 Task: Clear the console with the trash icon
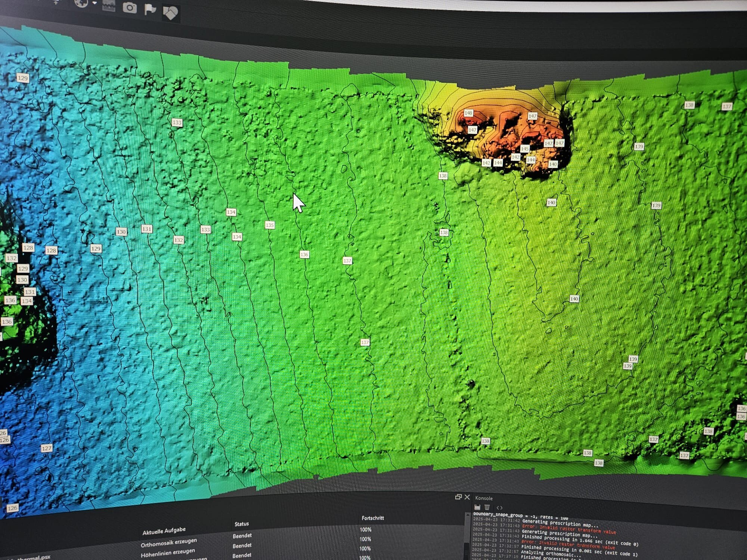487,507
